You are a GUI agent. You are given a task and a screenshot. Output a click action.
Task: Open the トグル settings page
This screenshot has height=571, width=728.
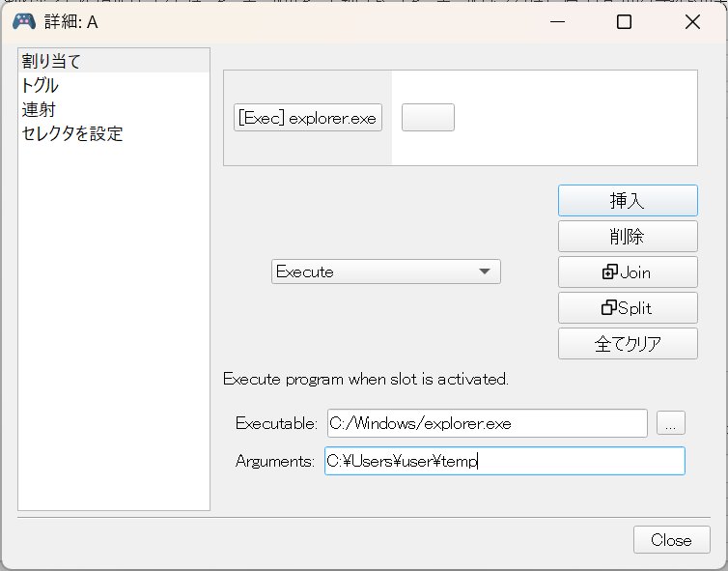click(x=41, y=86)
